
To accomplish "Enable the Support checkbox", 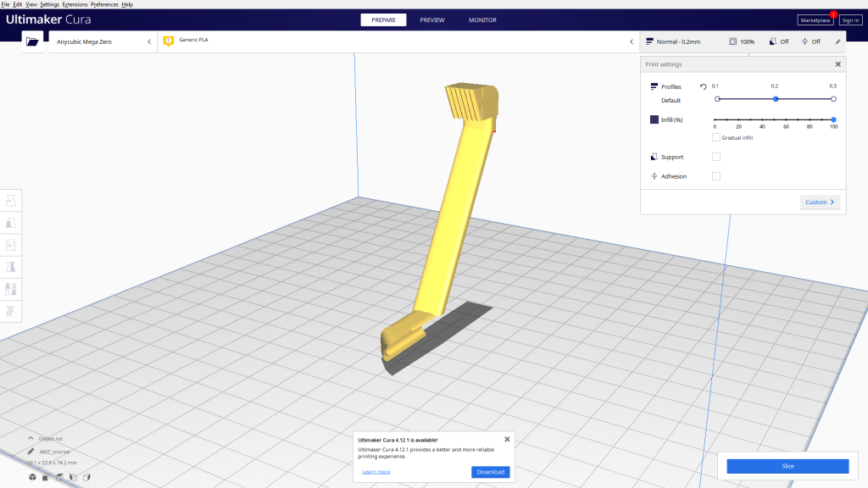I will (x=716, y=157).
